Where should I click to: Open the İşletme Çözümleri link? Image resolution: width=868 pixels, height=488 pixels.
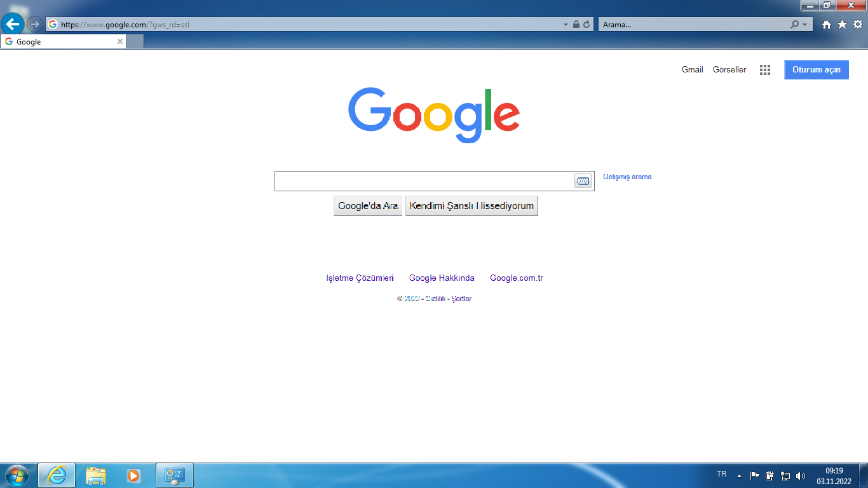point(360,278)
